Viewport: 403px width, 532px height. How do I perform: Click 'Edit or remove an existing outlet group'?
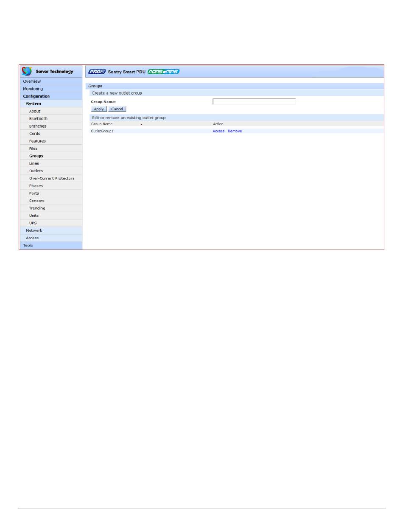(x=129, y=118)
